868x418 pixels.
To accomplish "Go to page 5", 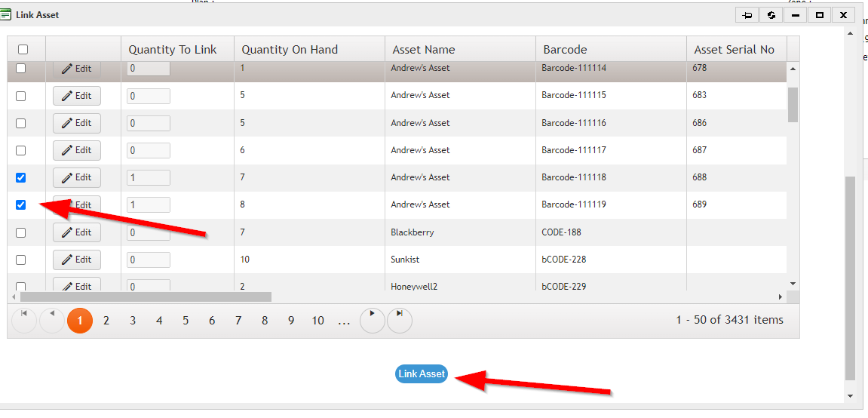I will coord(186,320).
